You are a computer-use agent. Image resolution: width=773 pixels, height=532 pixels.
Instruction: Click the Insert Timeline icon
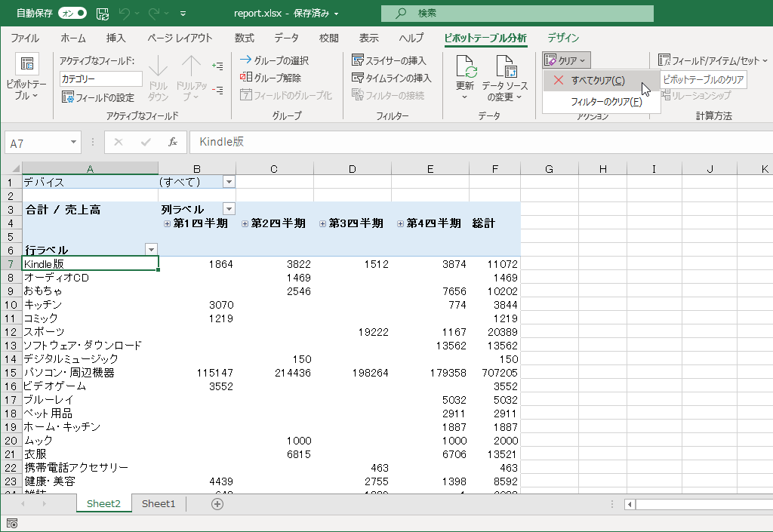coord(359,78)
